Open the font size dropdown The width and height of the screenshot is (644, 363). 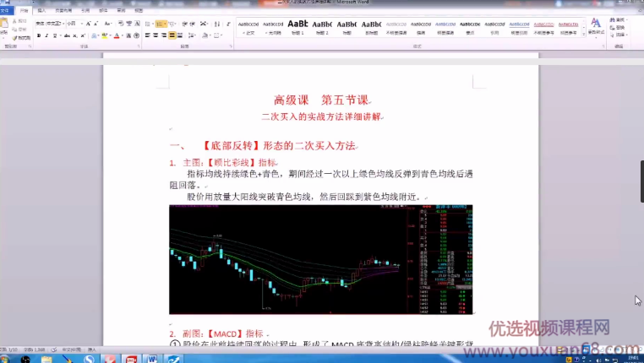click(x=82, y=24)
